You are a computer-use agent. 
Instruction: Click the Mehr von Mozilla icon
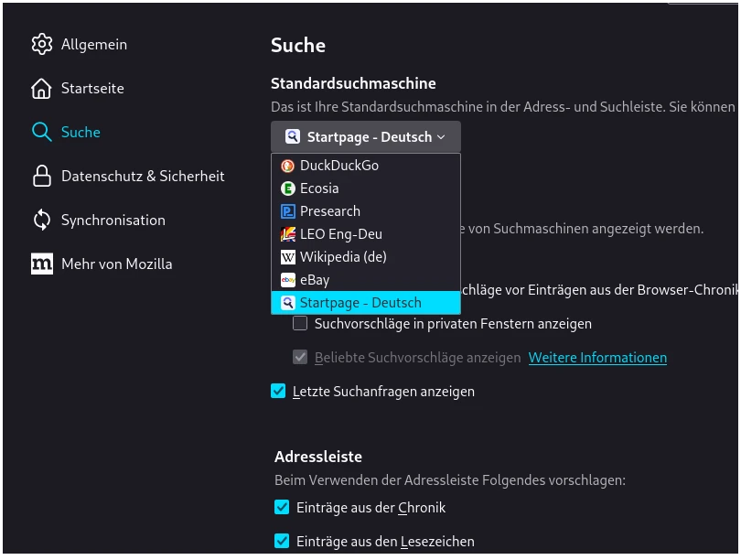42,264
